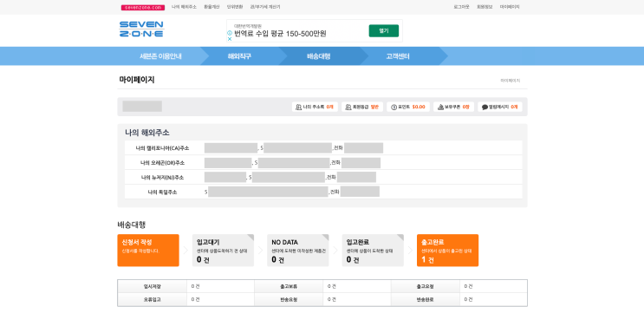Open the pink sevenzone.com badge link
The width and height of the screenshot is (644, 313).
[x=143, y=8]
